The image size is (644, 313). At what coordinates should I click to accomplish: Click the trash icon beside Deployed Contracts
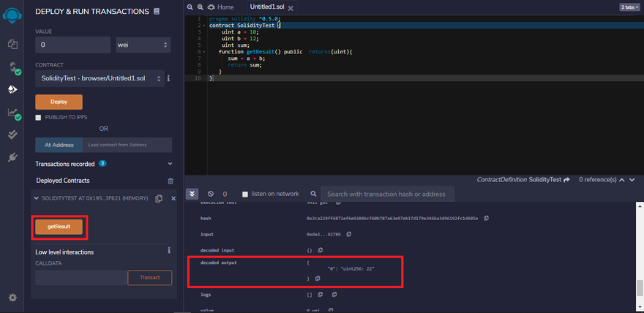coord(171,181)
